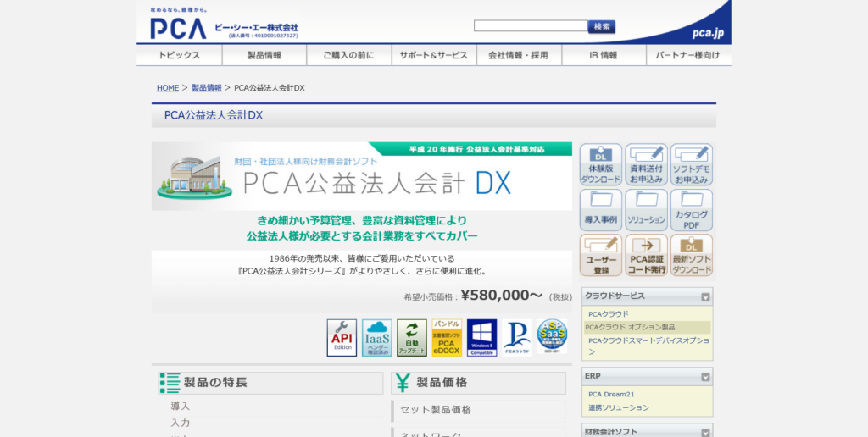Click the PCA公益法人会計DX page heading

pyautogui.click(x=213, y=116)
